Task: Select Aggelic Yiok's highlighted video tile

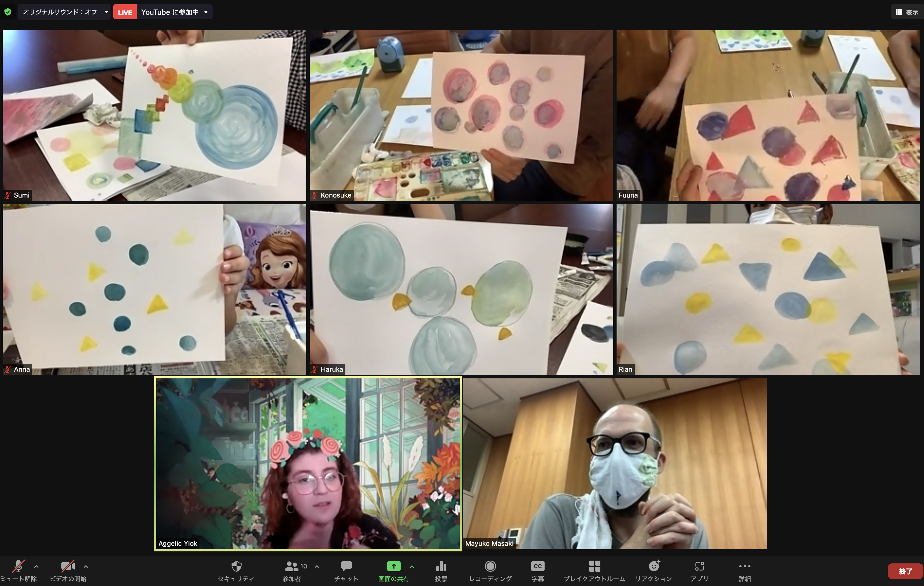Action: 308,463
